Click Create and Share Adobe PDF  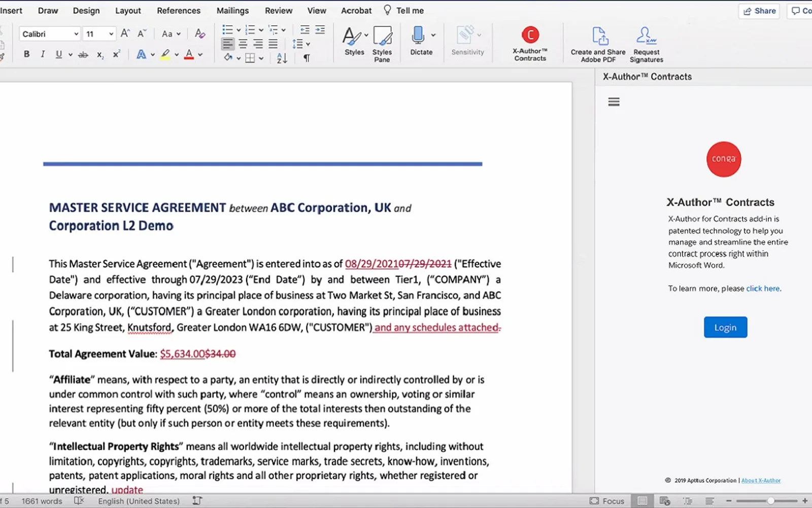tap(598, 45)
